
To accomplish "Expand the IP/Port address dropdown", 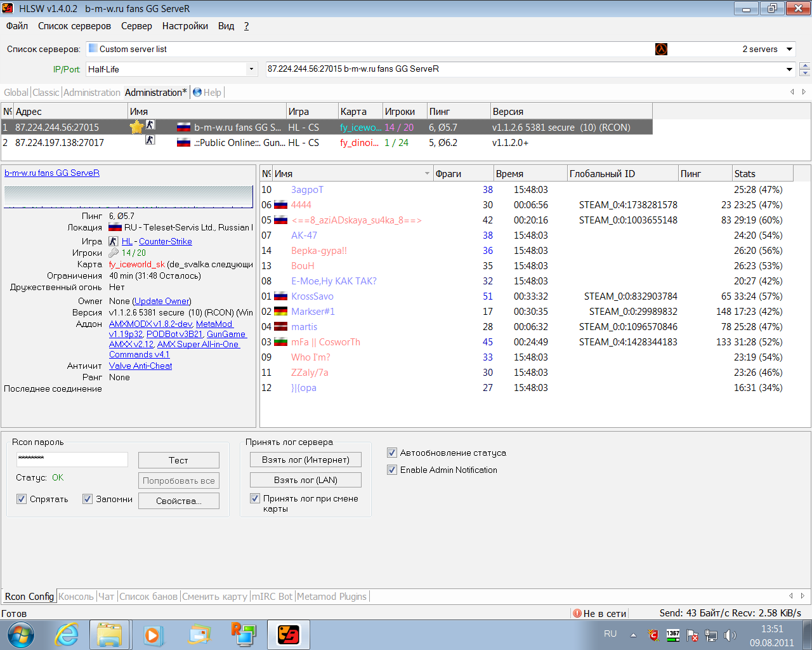I will tap(790, 69).
